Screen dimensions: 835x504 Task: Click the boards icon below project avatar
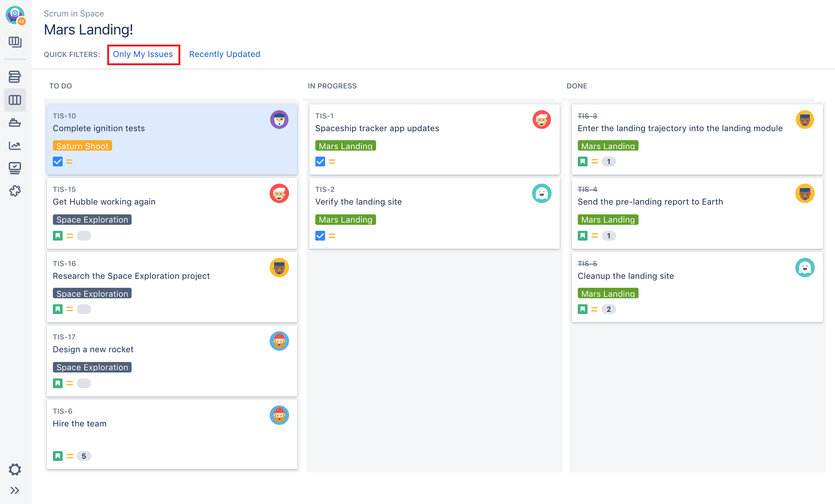click(15, 42)
